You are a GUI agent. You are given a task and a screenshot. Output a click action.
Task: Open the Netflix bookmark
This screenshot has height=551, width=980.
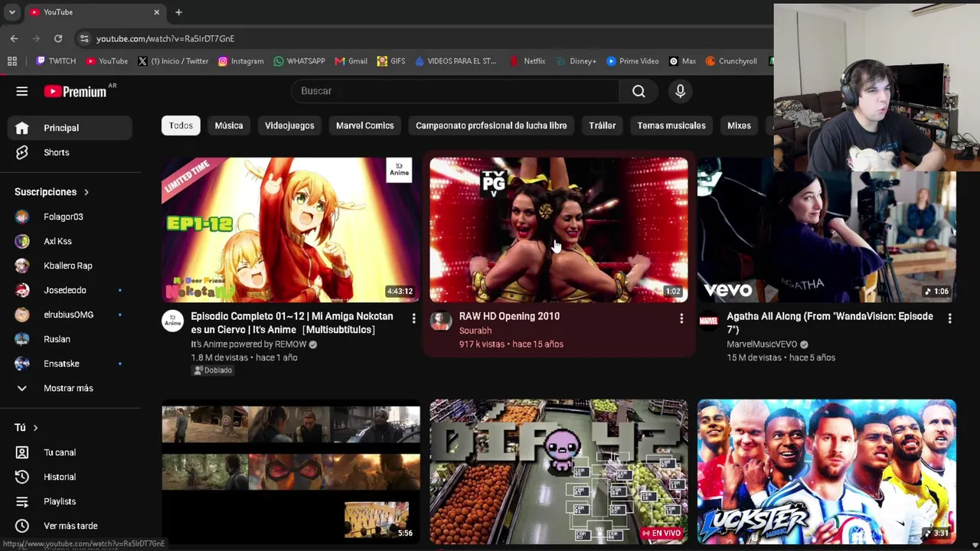click(528, 61)
